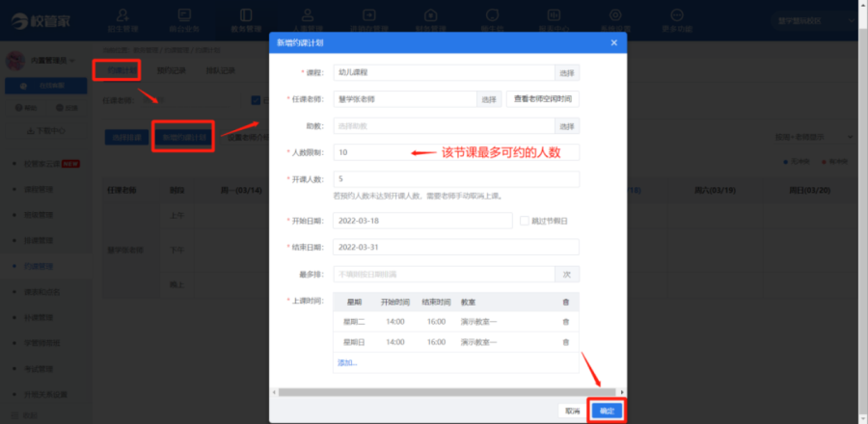Collapse the sidebar with 收起
The height and width of the screenshot is (424, 868).
[x=25, y=415]
